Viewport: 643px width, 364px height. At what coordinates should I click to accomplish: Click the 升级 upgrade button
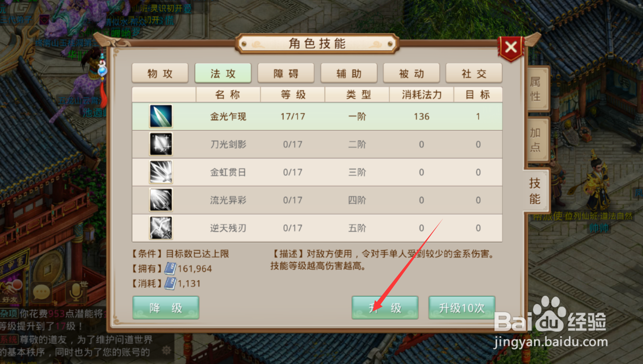tap(385, 308)
